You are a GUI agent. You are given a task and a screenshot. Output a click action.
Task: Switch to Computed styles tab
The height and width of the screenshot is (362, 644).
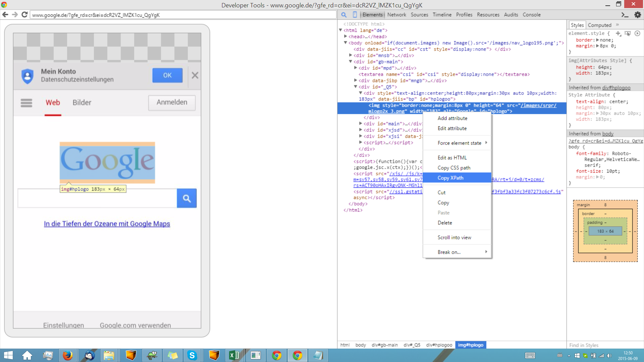(599, 25)
